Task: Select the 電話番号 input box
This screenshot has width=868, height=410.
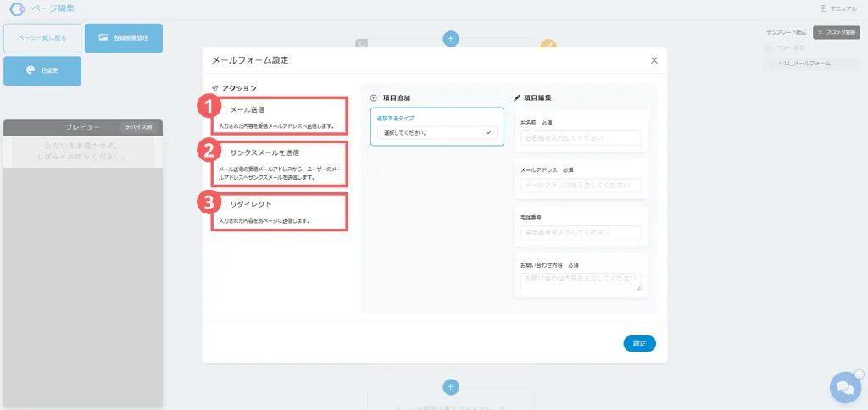Action: [x=581, y=232]
